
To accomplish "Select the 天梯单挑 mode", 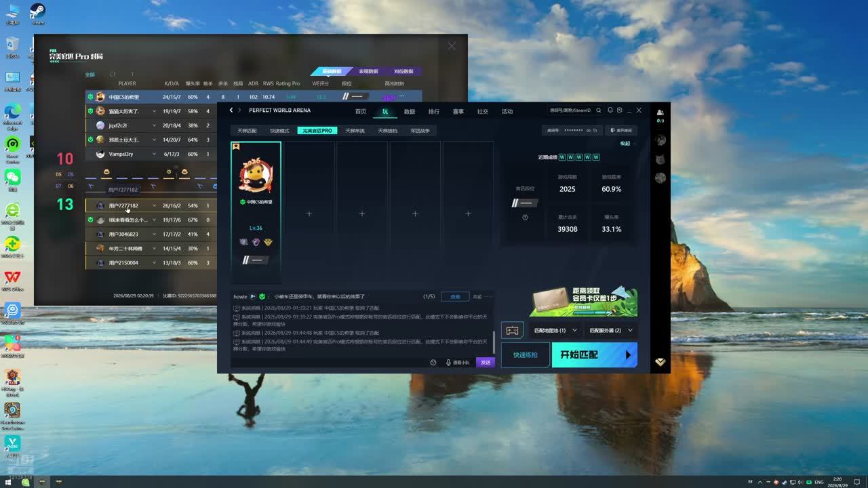I will (x=355, y=130).
